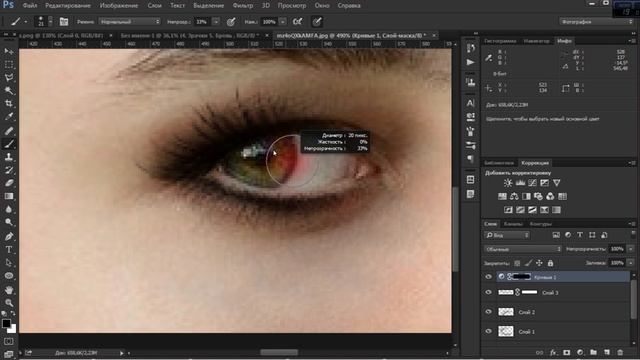Click the layer style fx button
This screenshot has width=640, height=360.
point(553,353)
